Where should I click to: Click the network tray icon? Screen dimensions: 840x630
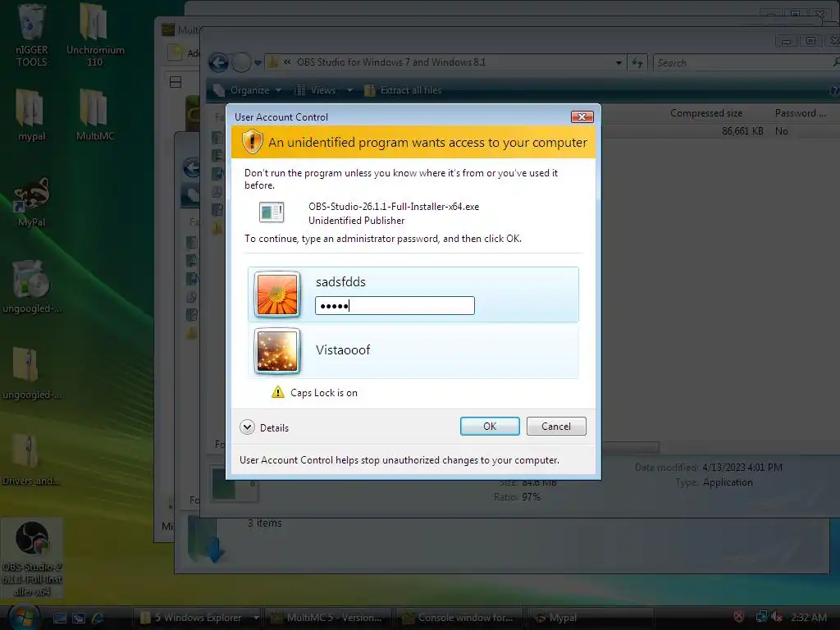point(761,617)
